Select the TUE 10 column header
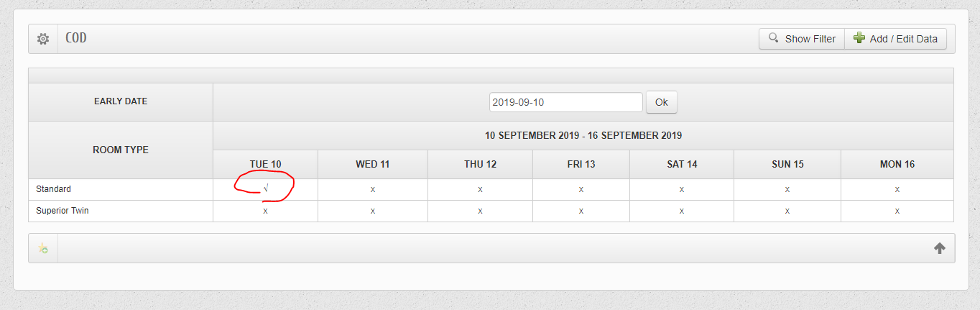This screenshot has width=980, height=310. [x=266, y=165]
